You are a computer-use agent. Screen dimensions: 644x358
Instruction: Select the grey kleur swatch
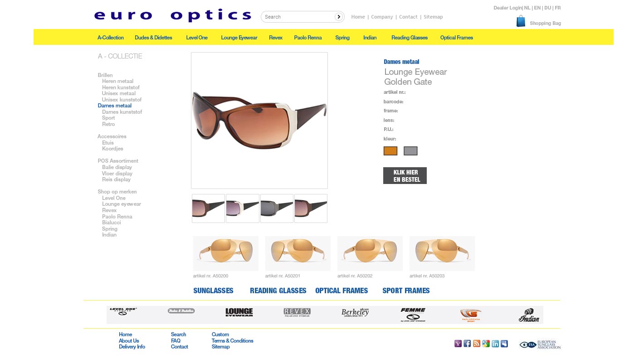click(x=410, y=151)
